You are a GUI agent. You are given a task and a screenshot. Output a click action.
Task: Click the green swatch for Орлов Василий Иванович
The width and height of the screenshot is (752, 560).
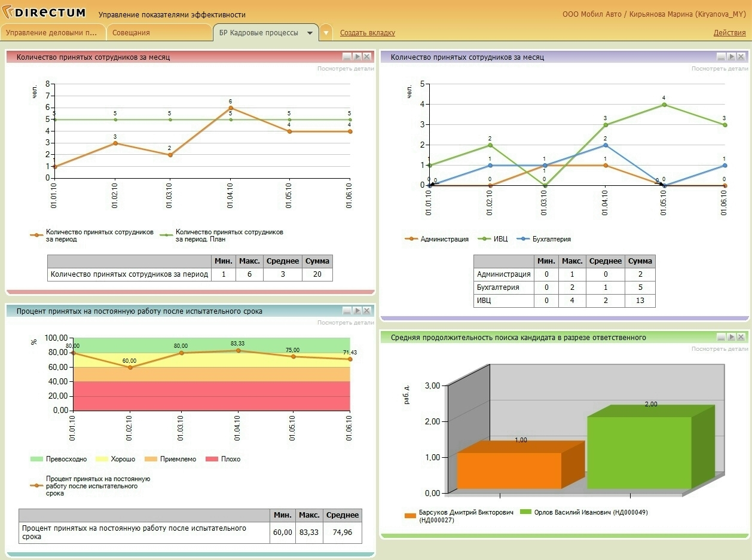526,512
